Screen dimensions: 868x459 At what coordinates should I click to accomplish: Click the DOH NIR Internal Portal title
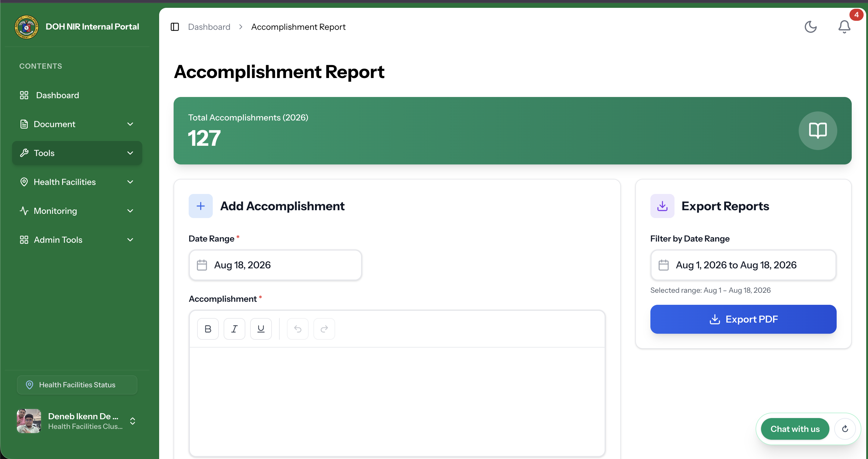tap(92, 27)
